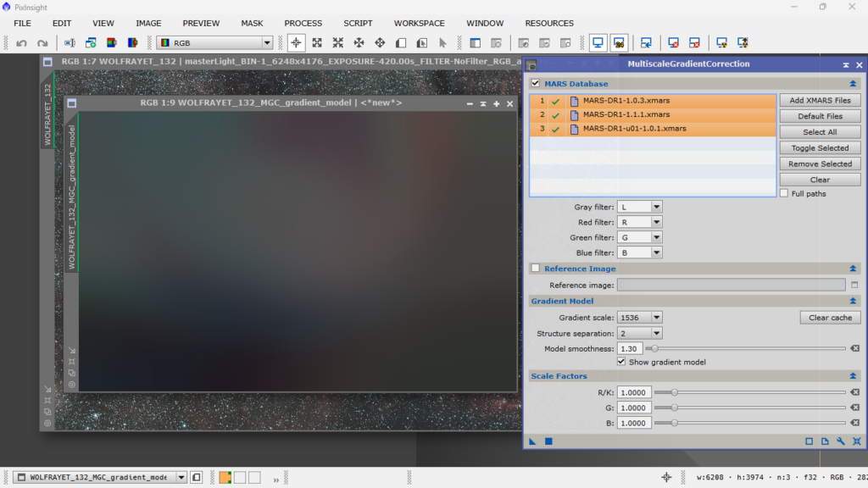The height and width of the screenshot is (488, 868).
Task: Click the Default Files button
Action: tap(820, 116)
